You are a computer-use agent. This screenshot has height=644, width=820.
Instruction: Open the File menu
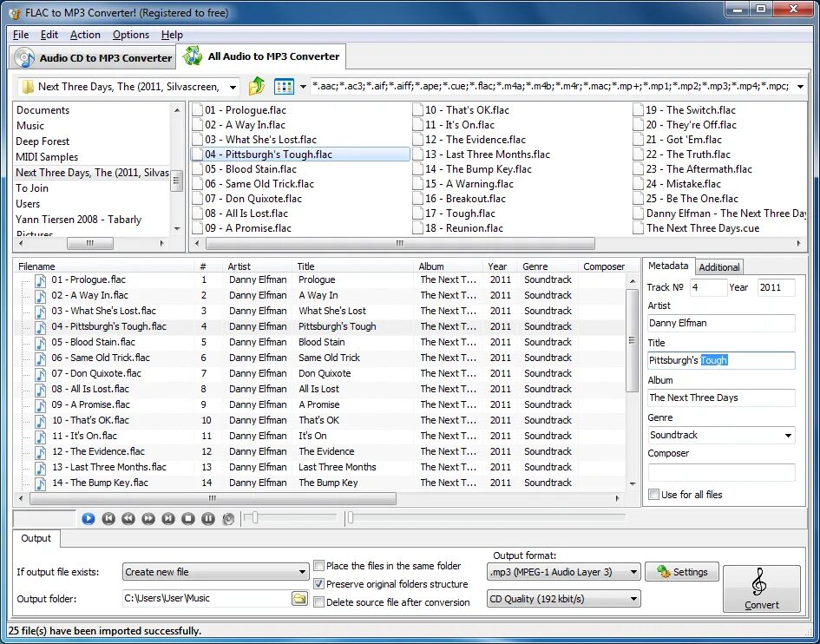(x=21, y=35)
